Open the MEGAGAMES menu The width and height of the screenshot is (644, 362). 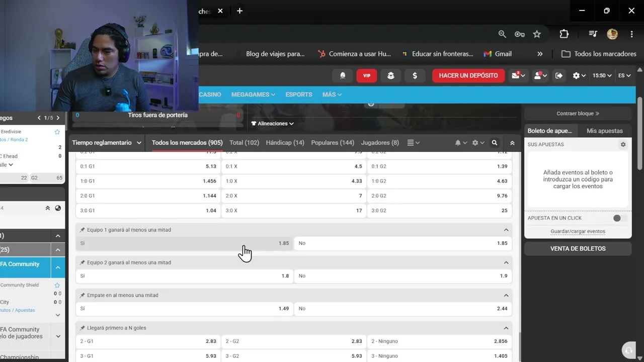click(x=253, y=95)
